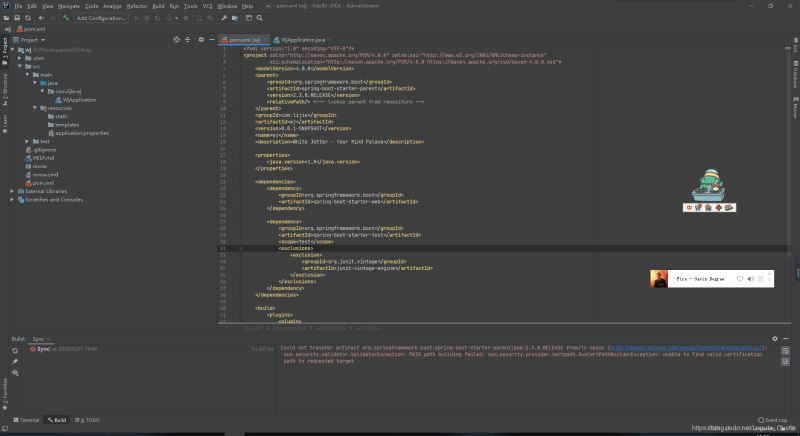Click the locate target icon in Project panel
Screen dimensions: 800x436
176,40
